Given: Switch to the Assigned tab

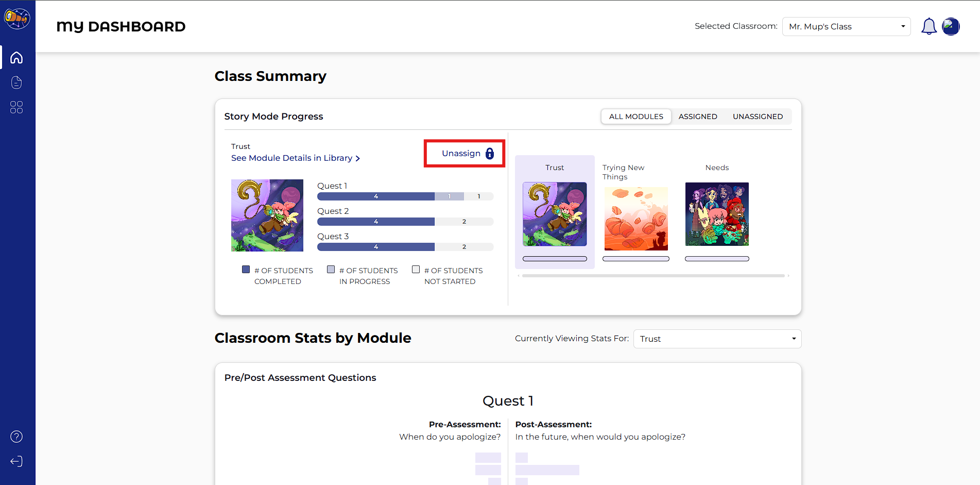Looking at the screenshot, I should (697, 116).
